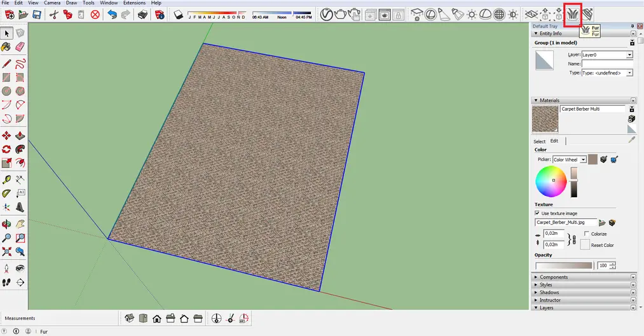Screen dimensions: 644x336
Task: Select the arrow Select tool
Action: 6,33
